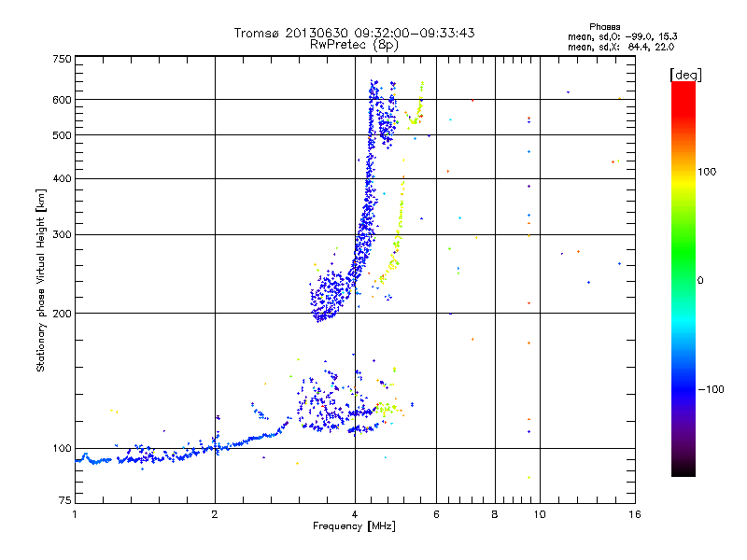Click the y-axis tick label '400'
The width and height of the screenshot is (747, 560).
[x=62, y=179]
